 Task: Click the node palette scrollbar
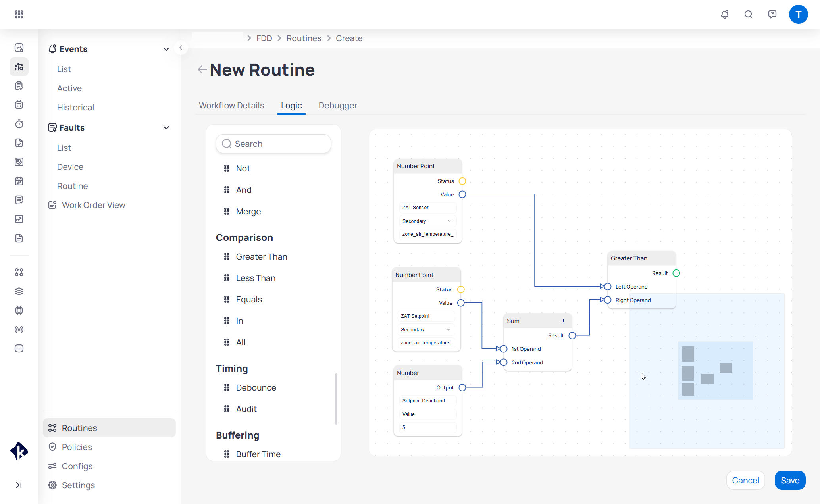coord(336,399)
